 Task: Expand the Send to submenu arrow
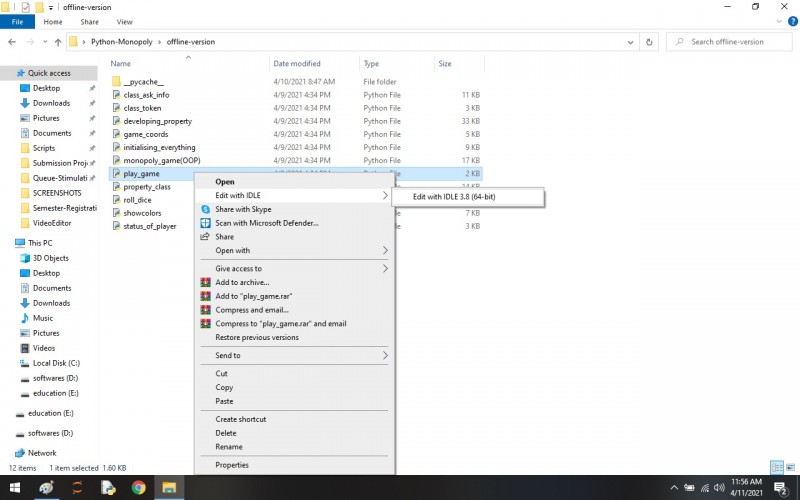click(385, 355)
